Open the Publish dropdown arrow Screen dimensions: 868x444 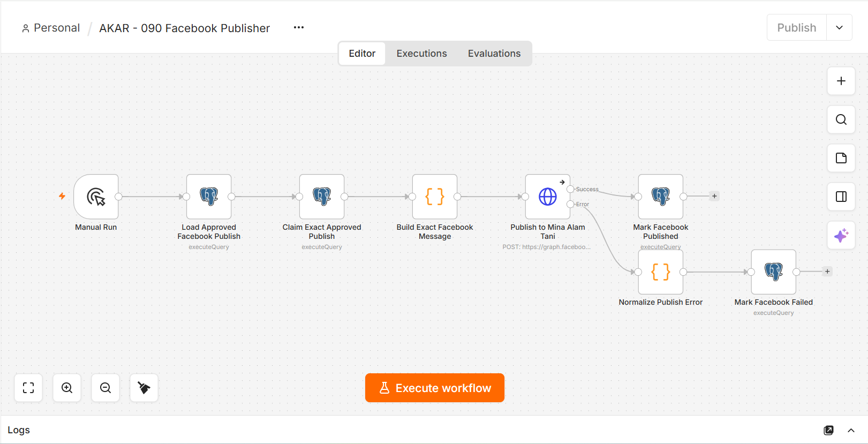(x=840, y=28)
